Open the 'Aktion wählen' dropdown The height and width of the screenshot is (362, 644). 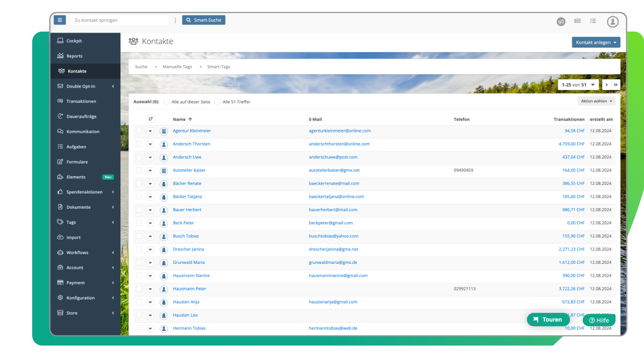click(597, 101)
